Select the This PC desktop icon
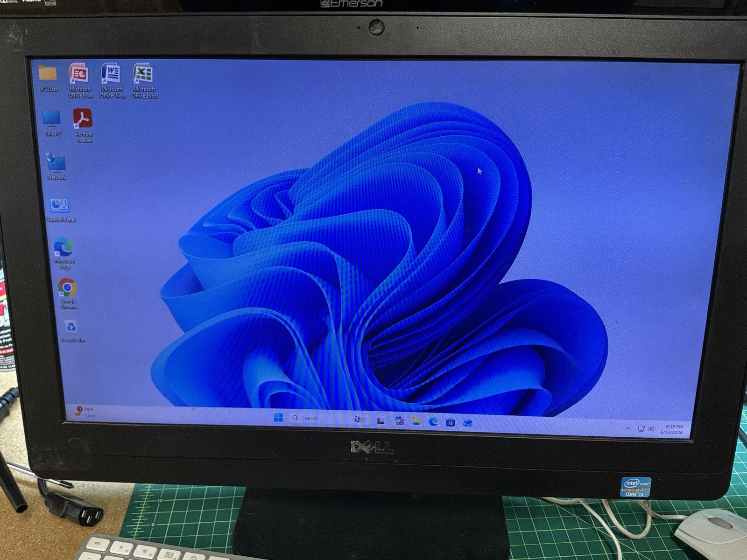Screen dimensions: 747x560 pos(52,123)
